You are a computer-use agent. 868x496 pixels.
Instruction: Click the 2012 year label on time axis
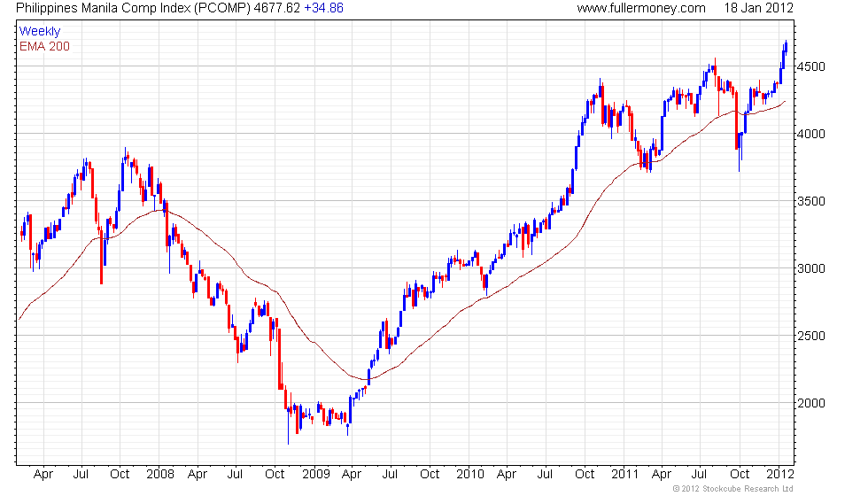780,475
